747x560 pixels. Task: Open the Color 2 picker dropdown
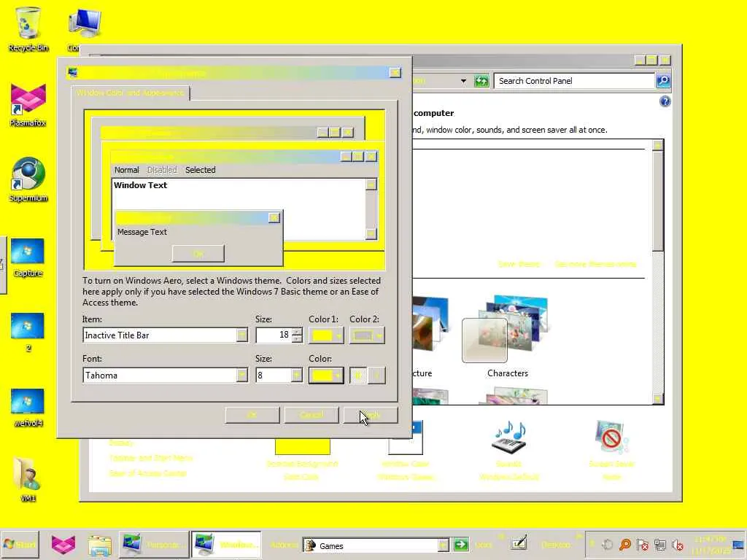(367, 335)
